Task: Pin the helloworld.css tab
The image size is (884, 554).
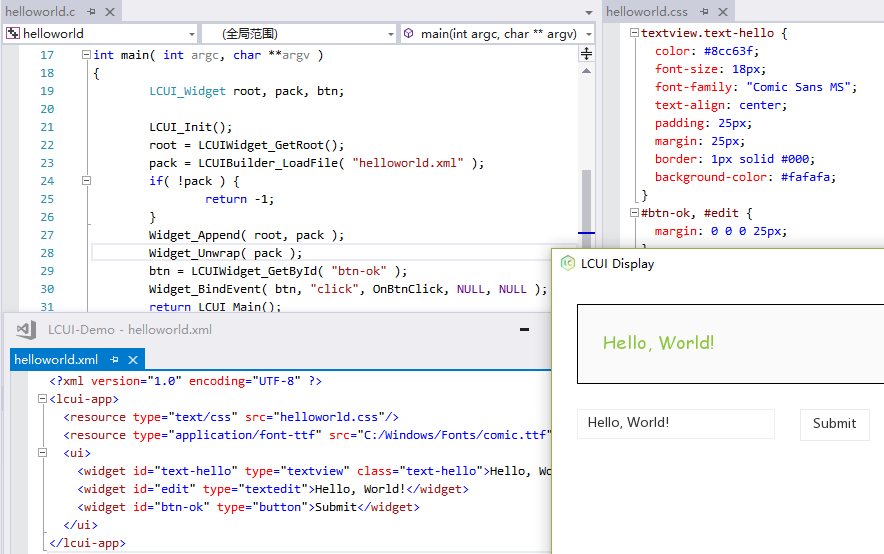Action: tap(704, 11)
